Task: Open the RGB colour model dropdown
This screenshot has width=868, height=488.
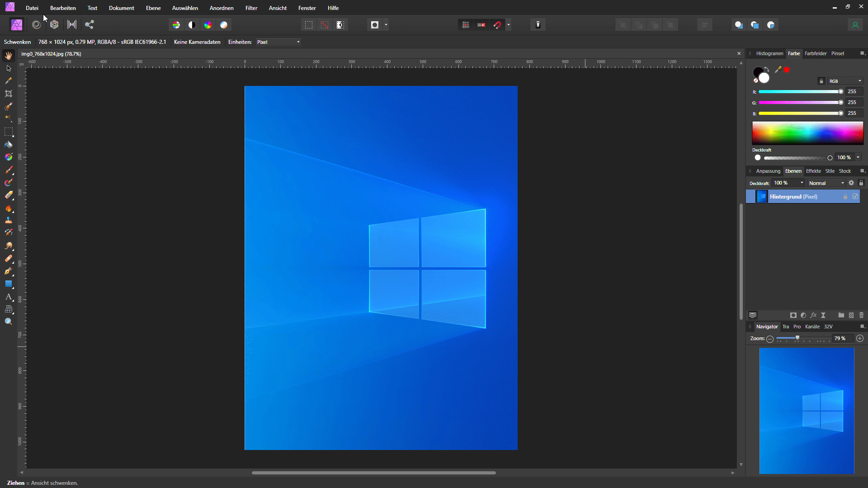Action: (x=845, y=81)
